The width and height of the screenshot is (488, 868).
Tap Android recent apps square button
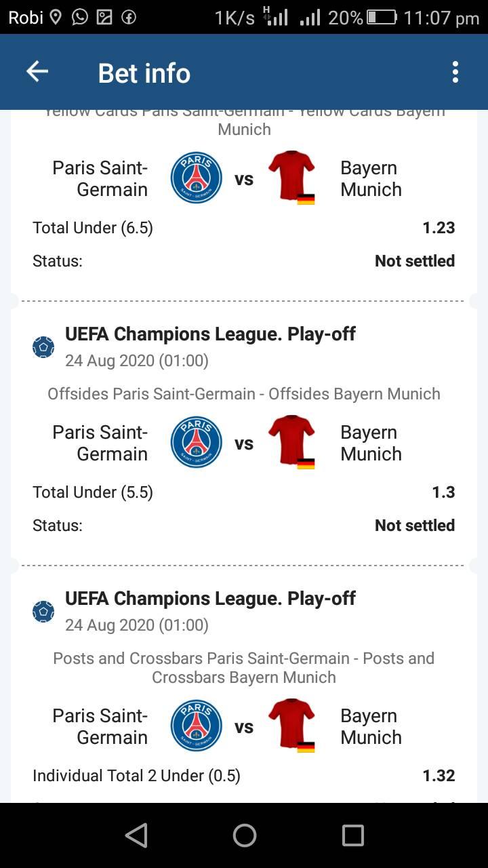352,835
